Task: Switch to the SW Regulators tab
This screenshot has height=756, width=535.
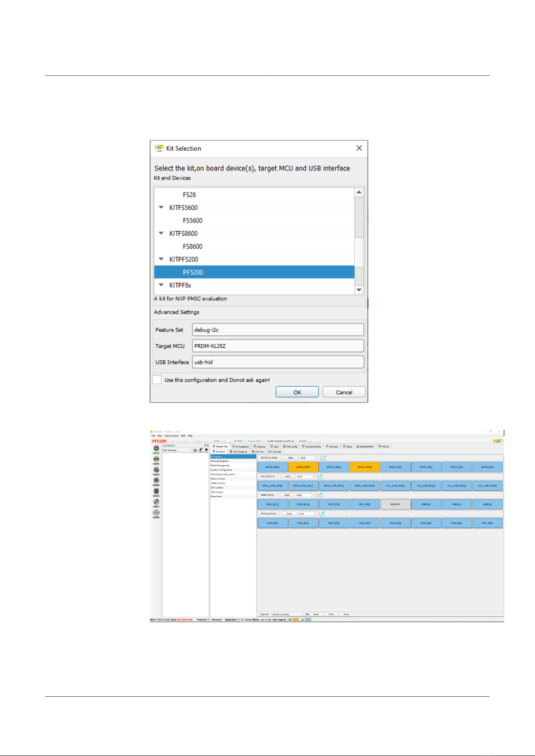Action: 241,446
